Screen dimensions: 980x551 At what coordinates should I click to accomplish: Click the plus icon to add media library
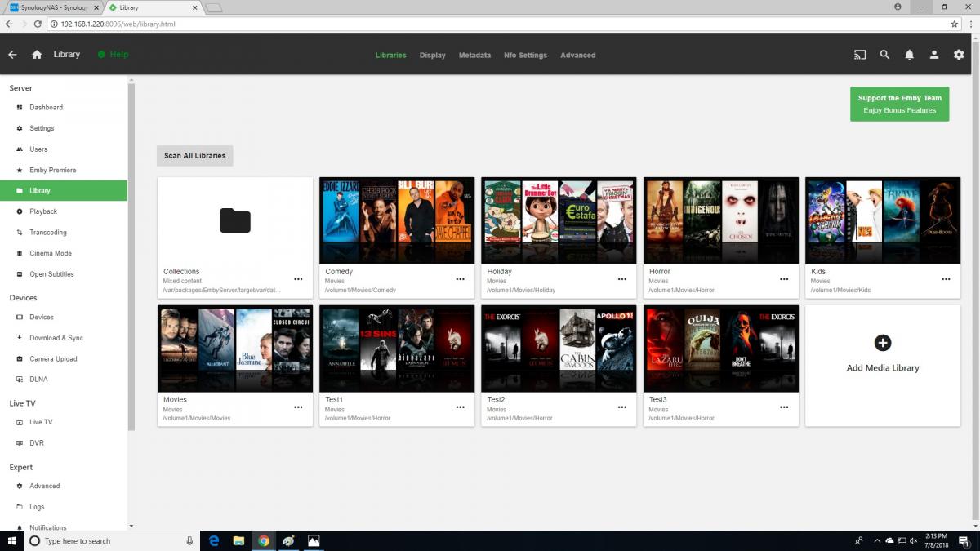(x=882, y=343)
